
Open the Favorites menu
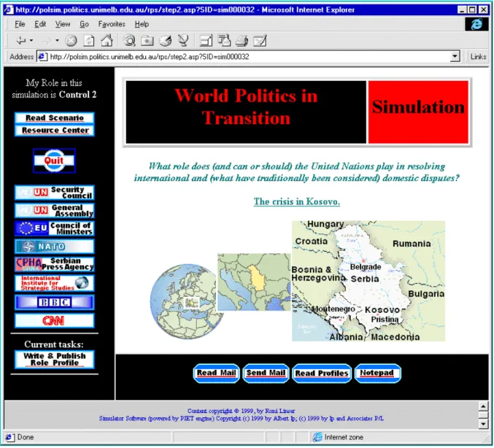point(112,24)
